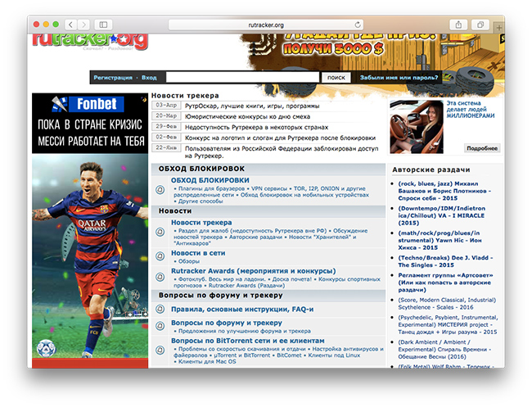Open the Вход login link
Screen dimensions: 532x407
coord(149,78)
